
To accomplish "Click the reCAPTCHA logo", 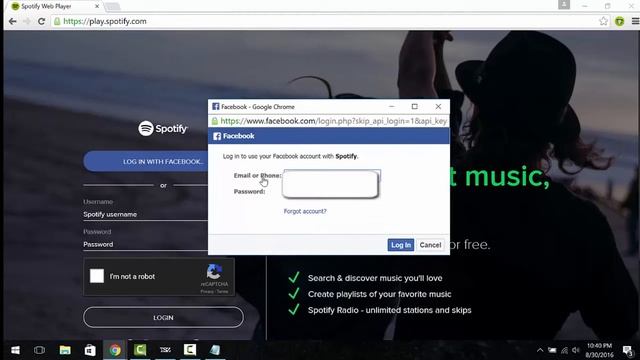I will tap(214, 272).
